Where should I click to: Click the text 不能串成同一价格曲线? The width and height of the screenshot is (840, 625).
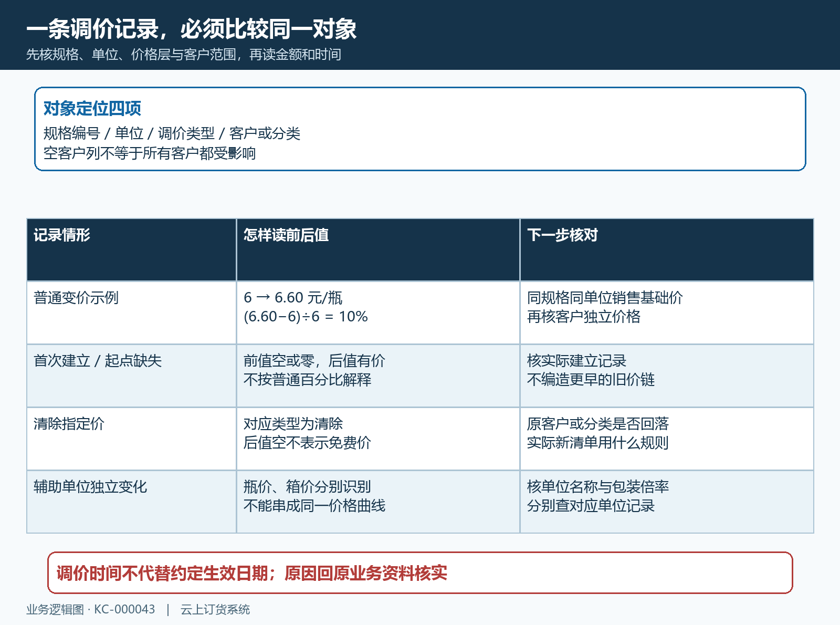coord(314,506)
